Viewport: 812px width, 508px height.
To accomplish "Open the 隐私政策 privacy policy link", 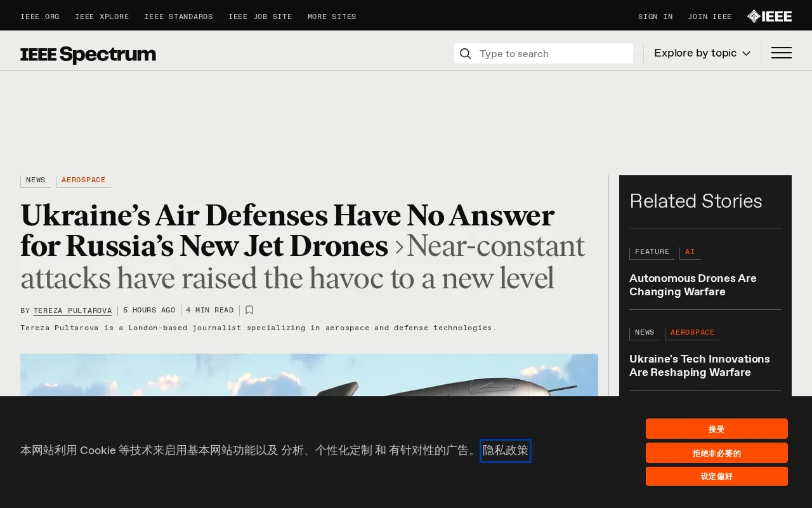I will coord(506,451).
